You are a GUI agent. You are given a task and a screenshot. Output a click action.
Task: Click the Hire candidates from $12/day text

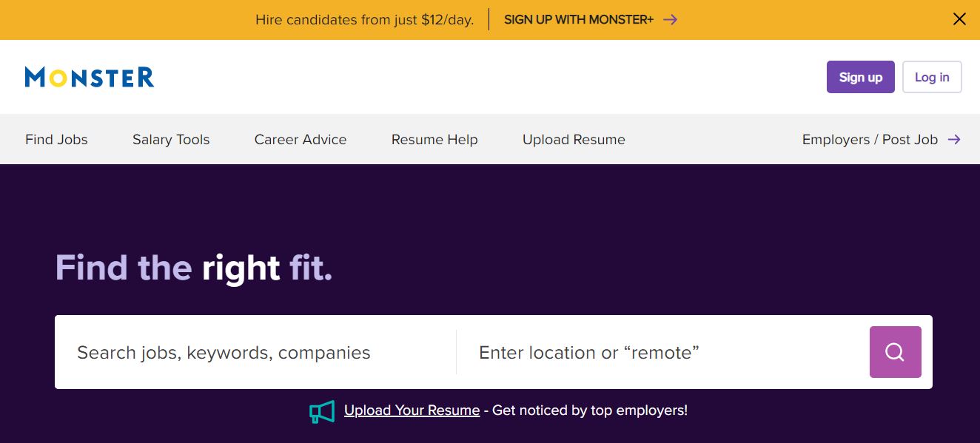pos(364,20)
